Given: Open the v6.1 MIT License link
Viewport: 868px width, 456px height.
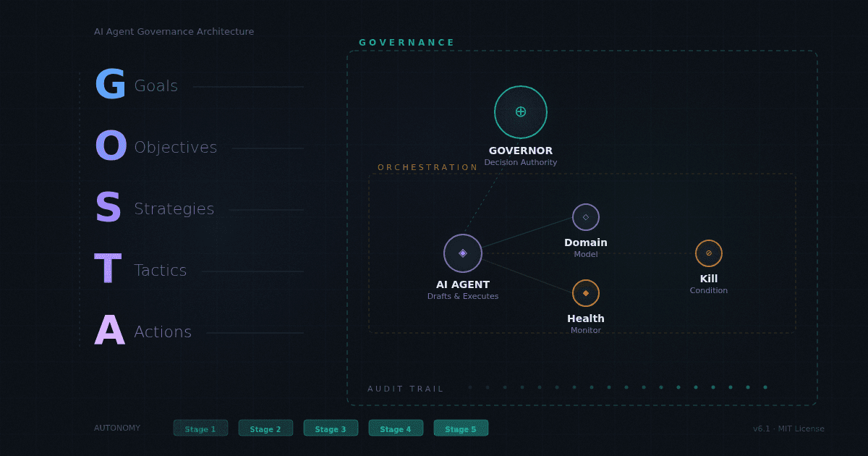Looking at the screenshot, I should click(x=789, y=428).
